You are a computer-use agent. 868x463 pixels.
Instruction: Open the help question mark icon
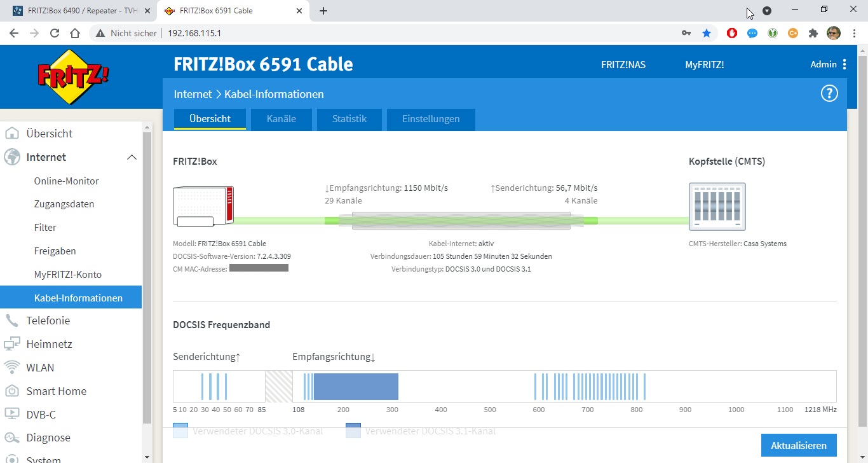(829, 93)
